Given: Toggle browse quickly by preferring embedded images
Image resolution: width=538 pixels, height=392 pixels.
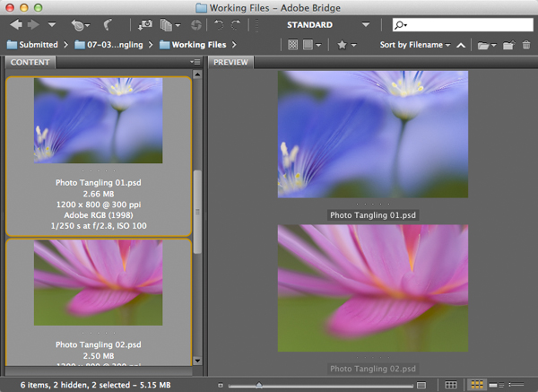Looking at the screenshot, I should pos(292,45).
